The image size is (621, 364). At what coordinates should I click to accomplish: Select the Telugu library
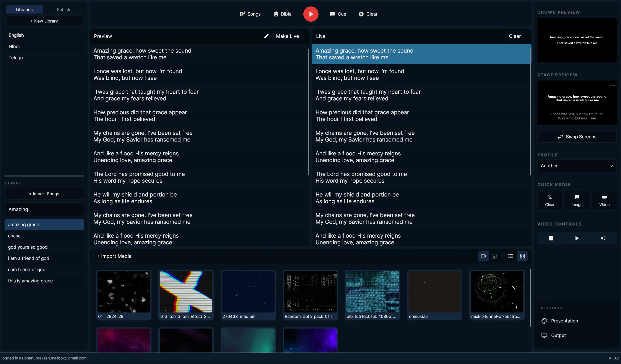coord(44,58)
